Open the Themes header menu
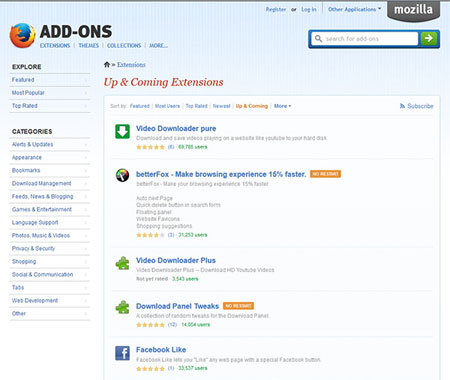 pos(89,46)
